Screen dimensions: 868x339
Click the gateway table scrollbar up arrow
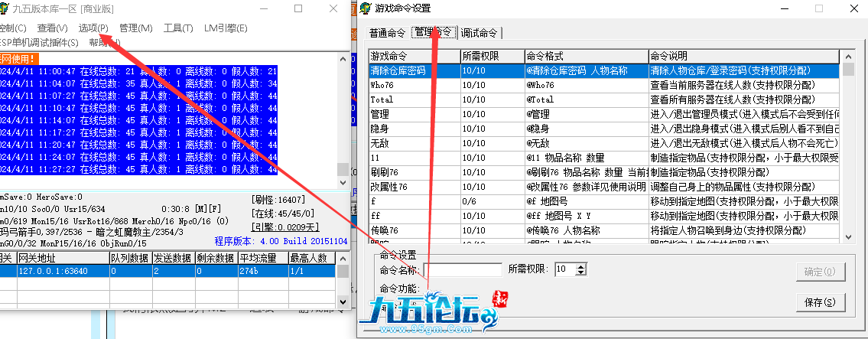343,258
